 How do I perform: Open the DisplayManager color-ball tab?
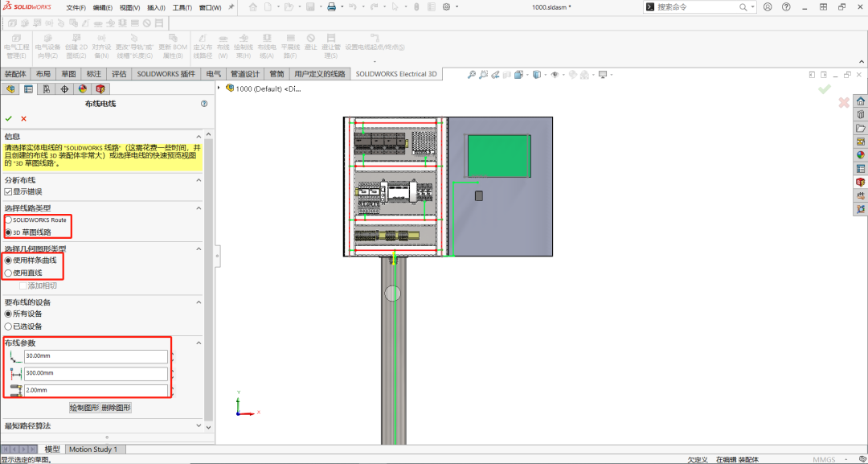point(83,88)
